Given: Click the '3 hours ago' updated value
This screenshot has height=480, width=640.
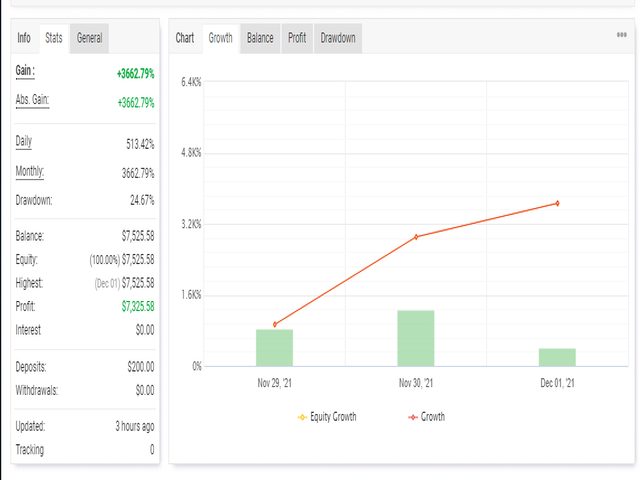Looking at the screenshot, I should (135, 426).
